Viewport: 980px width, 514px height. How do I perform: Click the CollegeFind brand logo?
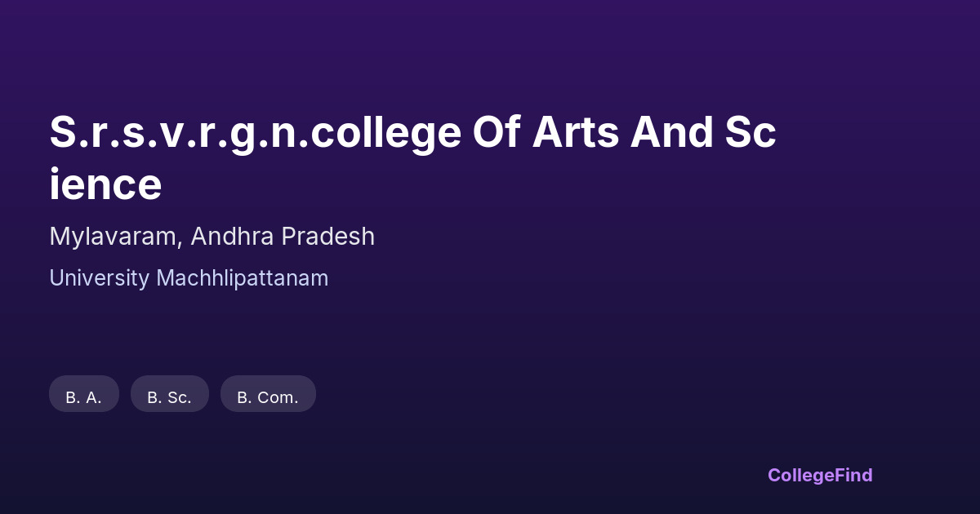click(x=819, y=475)
